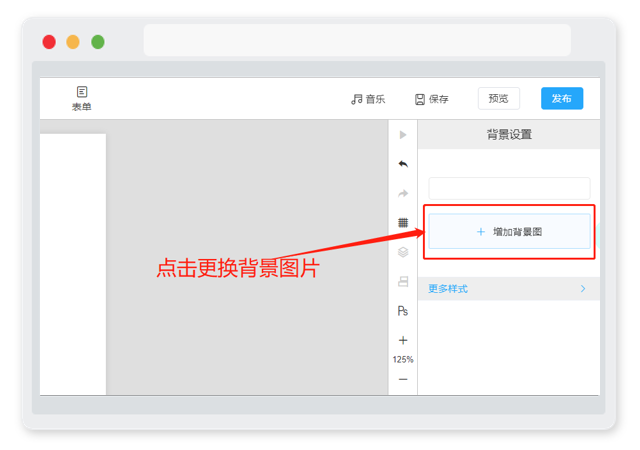The width and height of the screenshot is (640, 450).
Task: Expand the 更多样式 more styles row
Action: [509, 289]
